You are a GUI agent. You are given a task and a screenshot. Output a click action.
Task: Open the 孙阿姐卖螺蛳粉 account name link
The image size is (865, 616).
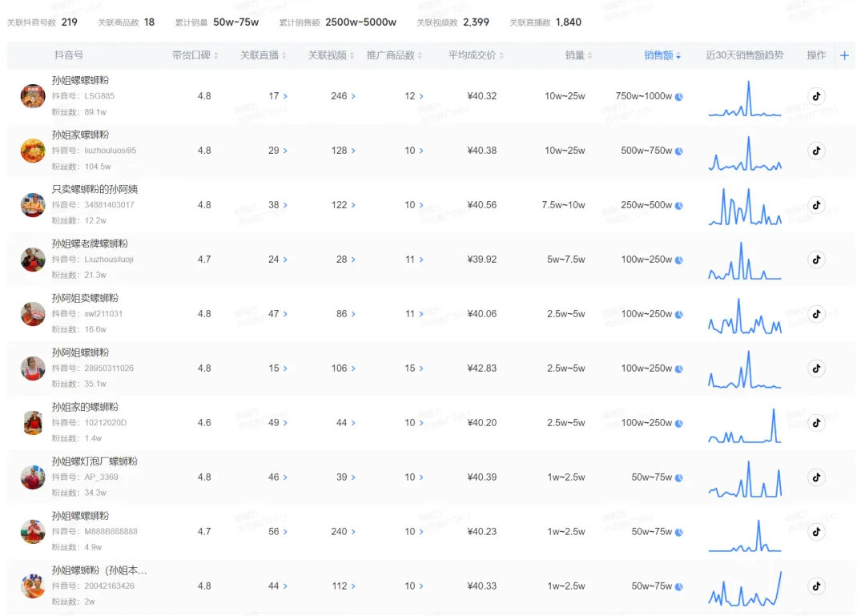(85, 298)
